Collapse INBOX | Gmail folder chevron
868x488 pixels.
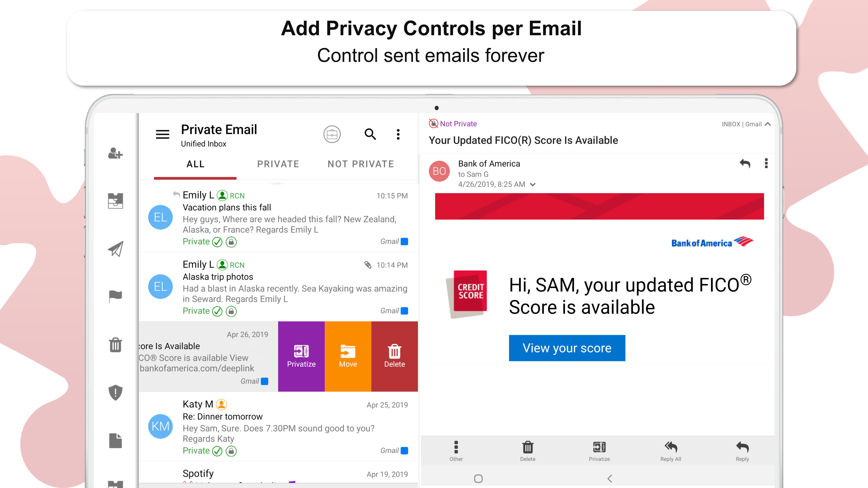pyautogui.click(x=768, y=124)
